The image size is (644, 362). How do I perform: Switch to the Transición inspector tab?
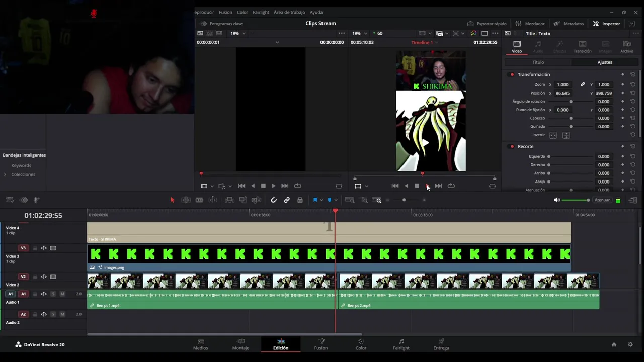(x=582, y=47)
